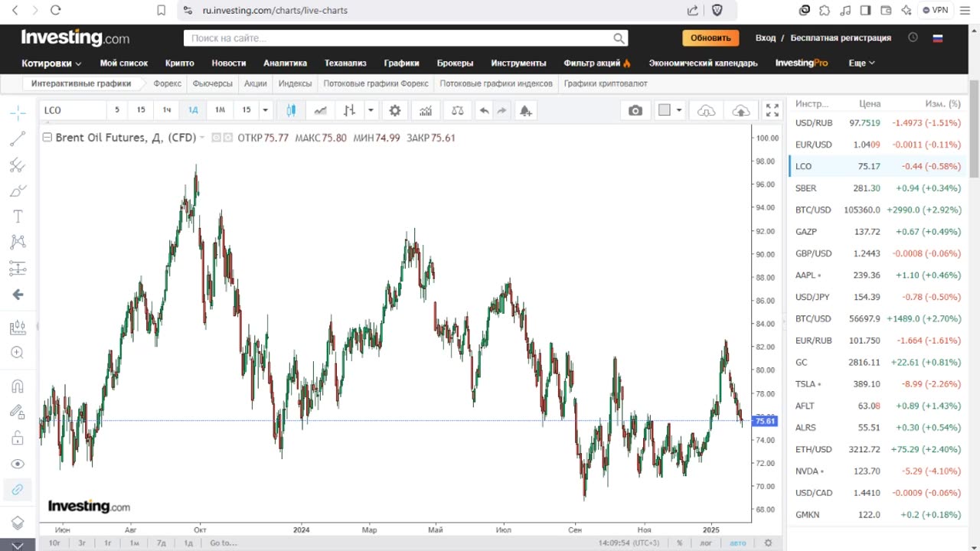980x551 pixels.
Task: Set the 10г date range
Action: point(54,543)
